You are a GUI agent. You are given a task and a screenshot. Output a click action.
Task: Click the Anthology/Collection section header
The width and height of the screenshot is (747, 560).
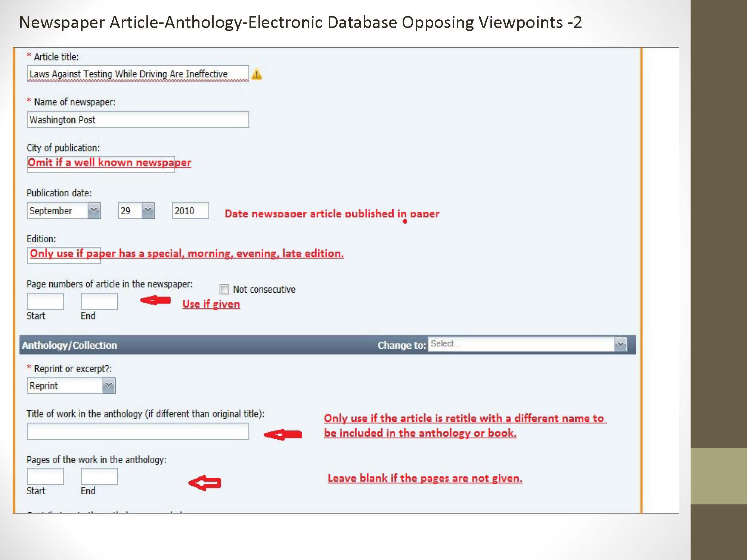69,345
